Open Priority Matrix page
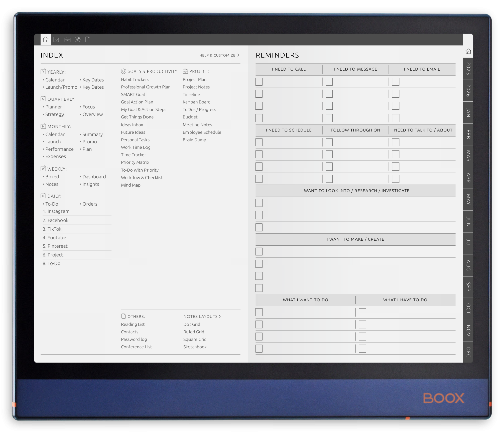Image resolution: width=504 pixels, height=433 pixels. [x=135, y=162]
